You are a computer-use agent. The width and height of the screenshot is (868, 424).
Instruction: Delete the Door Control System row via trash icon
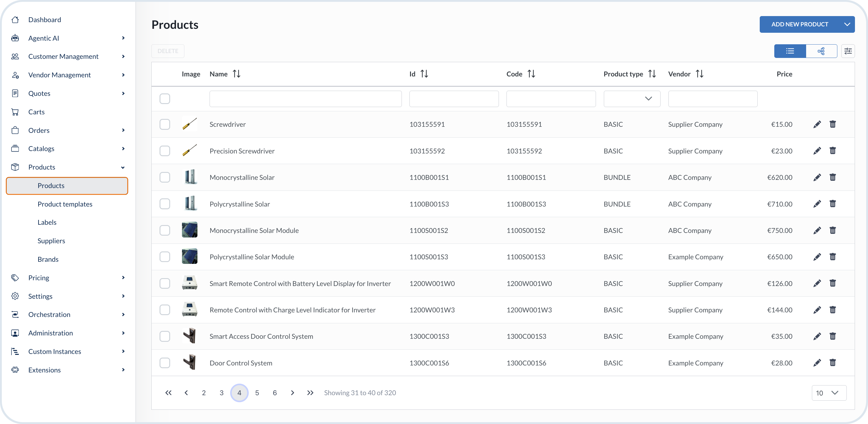click(833, 363)
